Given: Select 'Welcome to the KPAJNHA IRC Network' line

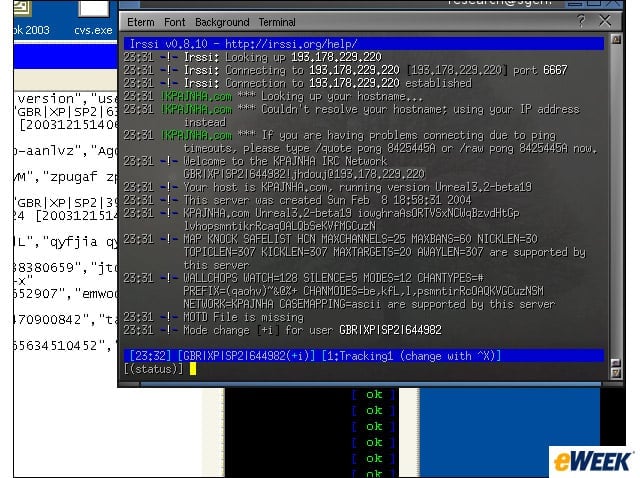Looking at the screenshot, I should tap(256, 161).
